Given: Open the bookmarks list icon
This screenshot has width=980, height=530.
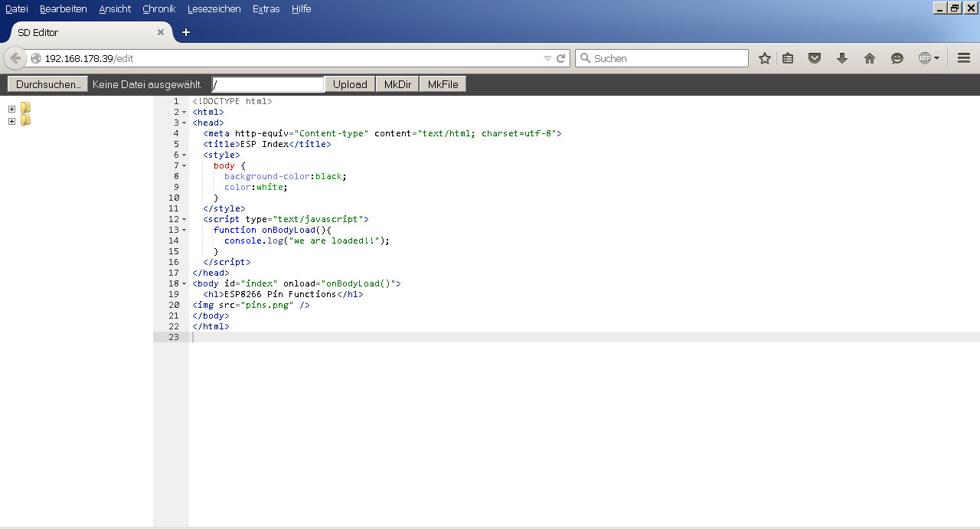Looking at the screenshot, I should 788,58.
